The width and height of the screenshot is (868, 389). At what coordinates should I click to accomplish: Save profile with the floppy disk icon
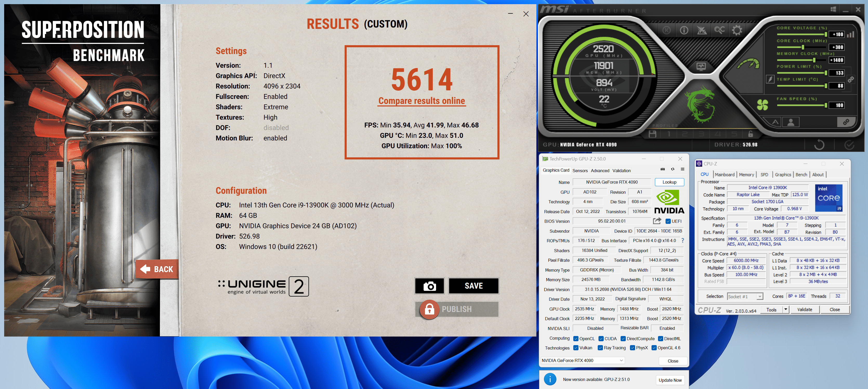coord(652,134)
